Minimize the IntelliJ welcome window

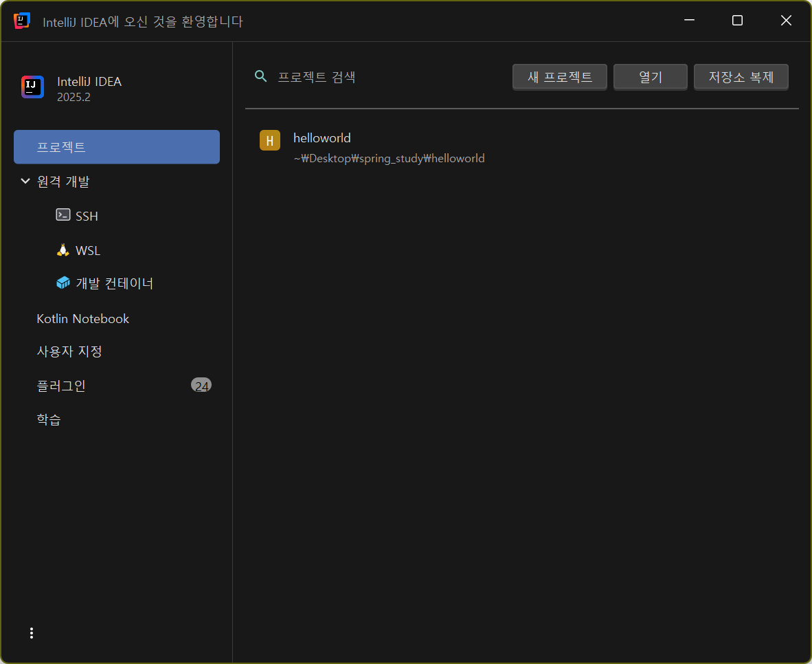[689, 20]
